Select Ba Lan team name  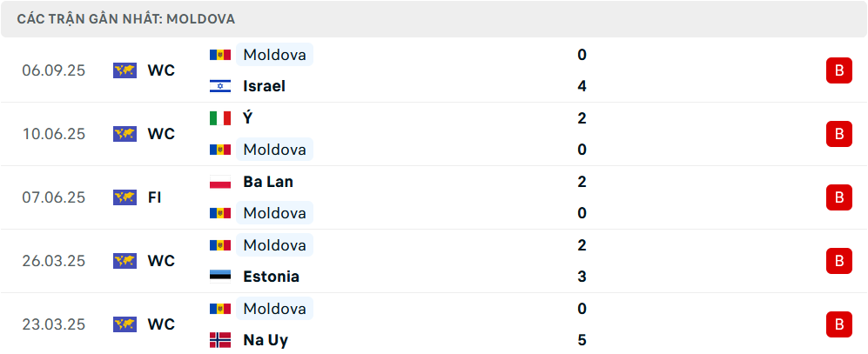268,182
